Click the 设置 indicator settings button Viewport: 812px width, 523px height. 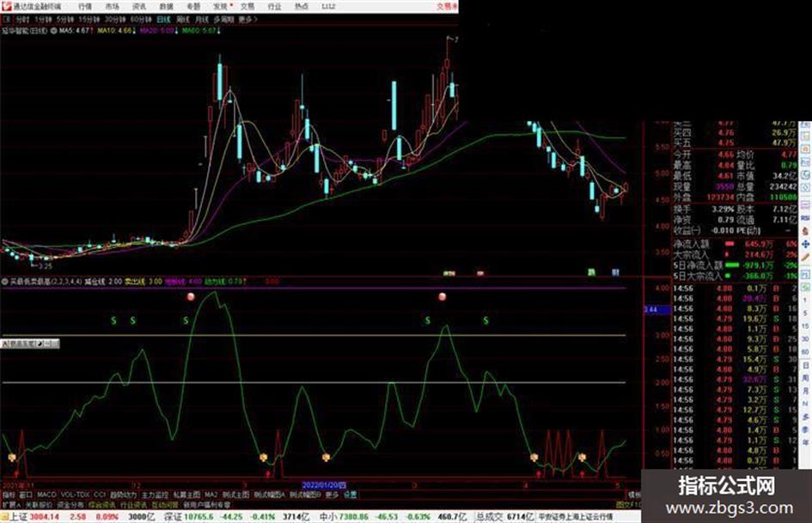click(x=350, y=495)
